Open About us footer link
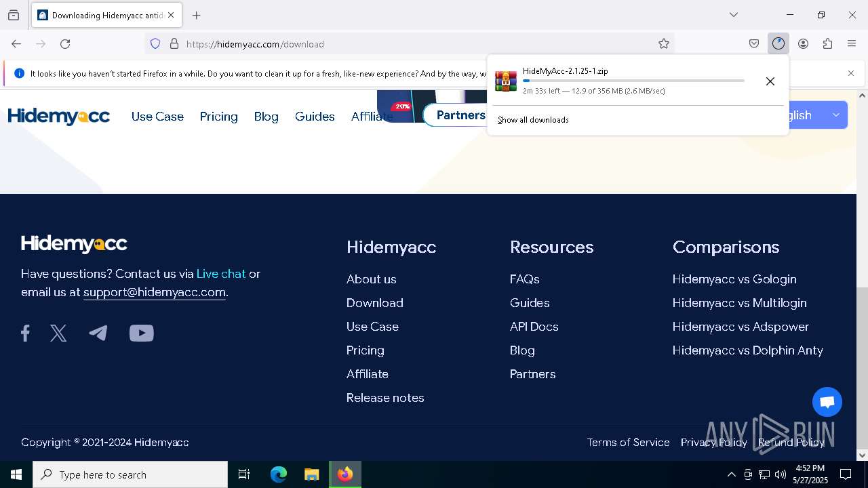Screen dimensions: 868x488 [371, 279]
